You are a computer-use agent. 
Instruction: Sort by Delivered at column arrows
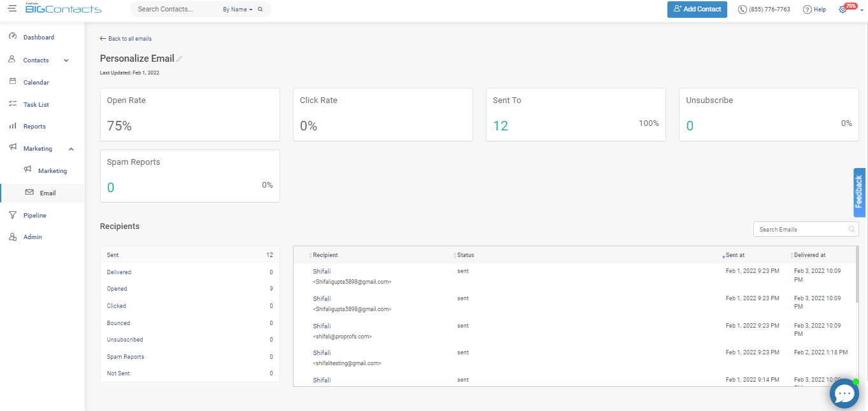(792, 256)
